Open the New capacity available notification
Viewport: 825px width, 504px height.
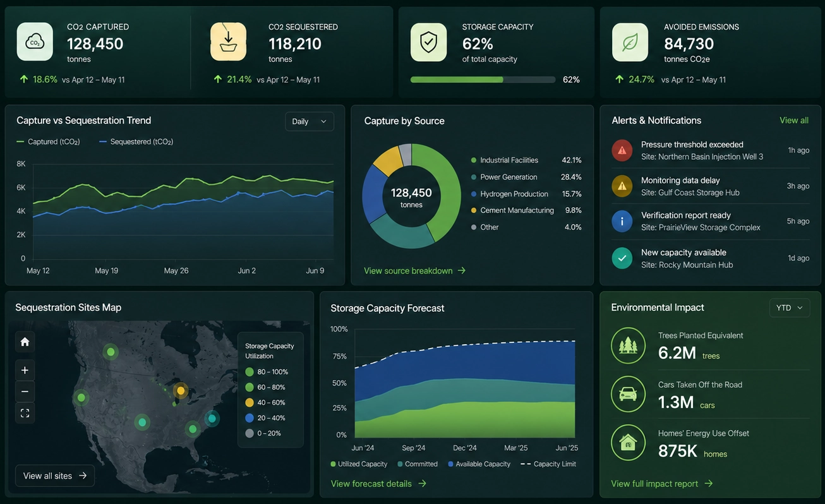coord(711,258)
